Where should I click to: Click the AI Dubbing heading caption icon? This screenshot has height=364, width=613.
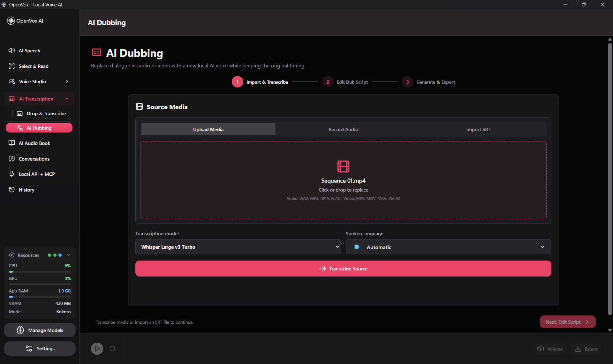coord(97,52)
